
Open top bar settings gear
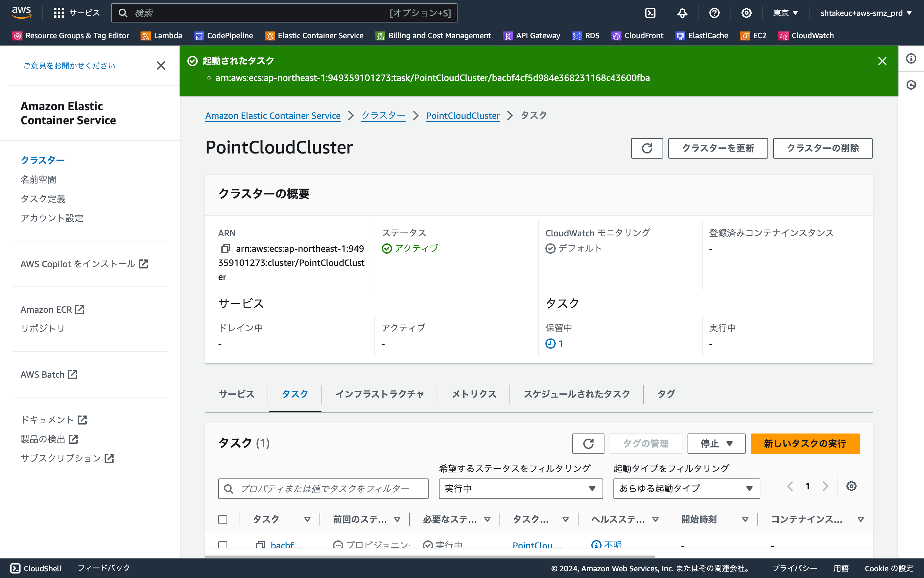(x=747, y=13)
